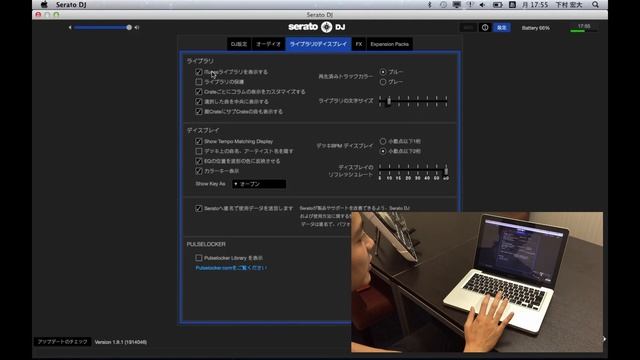Click the macOS volume speaker icon

483,4
